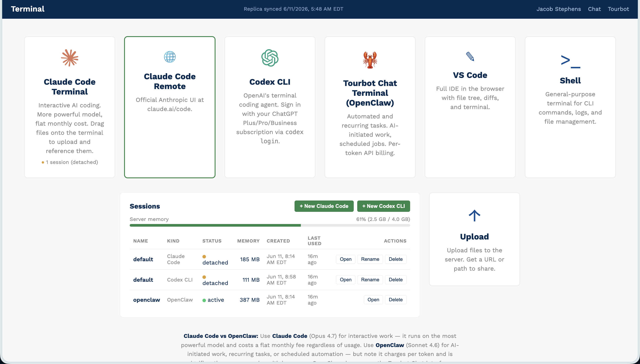Open the Codex CLI card title

pos(270,82)
